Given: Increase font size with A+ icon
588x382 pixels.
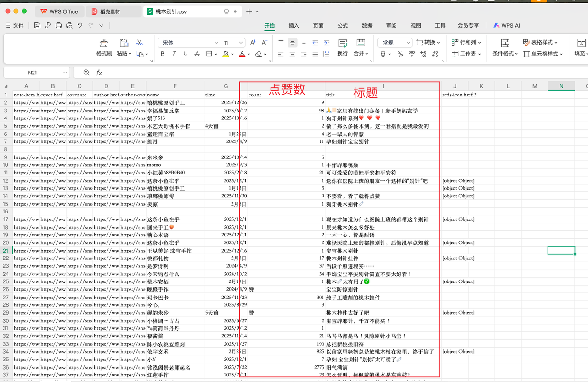Looking at the screenshot, I should click(253, 43).
